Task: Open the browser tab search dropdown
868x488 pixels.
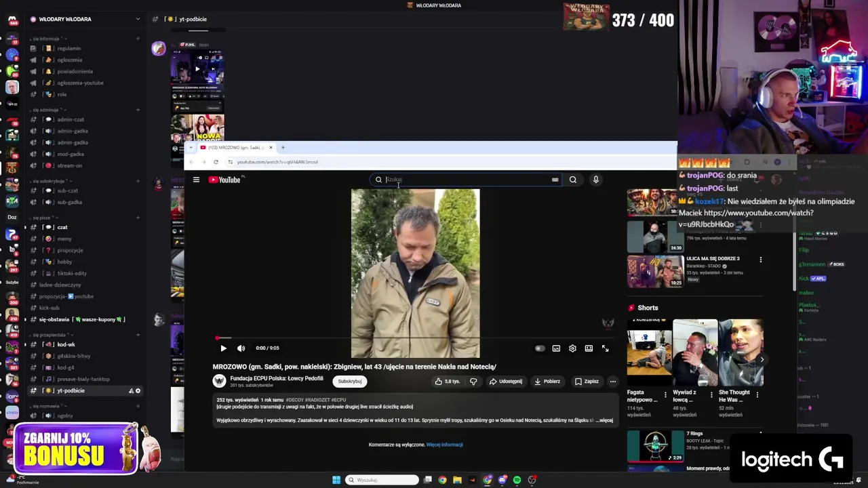Action: 191,147
